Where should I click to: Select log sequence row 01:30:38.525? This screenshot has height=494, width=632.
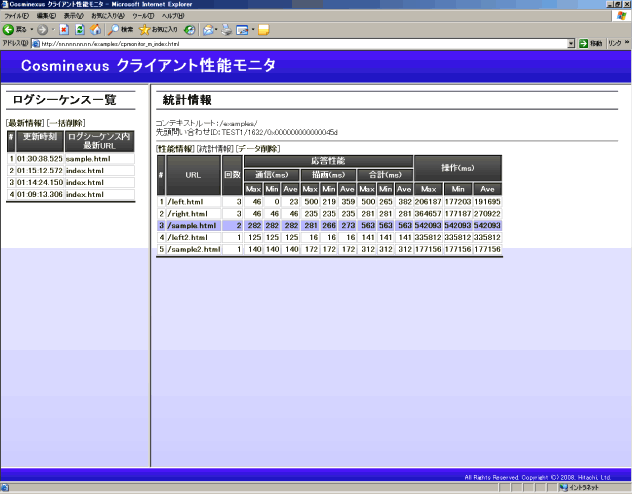pos(40,158)
